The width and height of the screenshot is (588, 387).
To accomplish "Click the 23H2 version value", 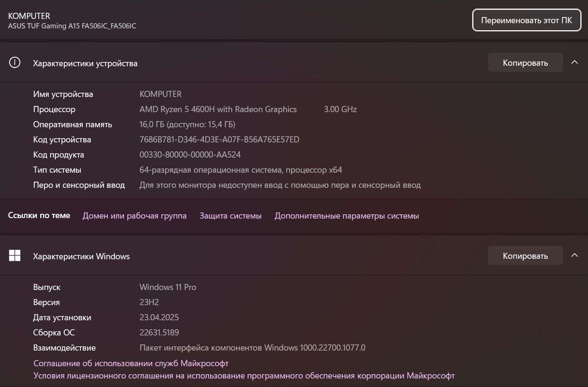I will pos(149,302).
